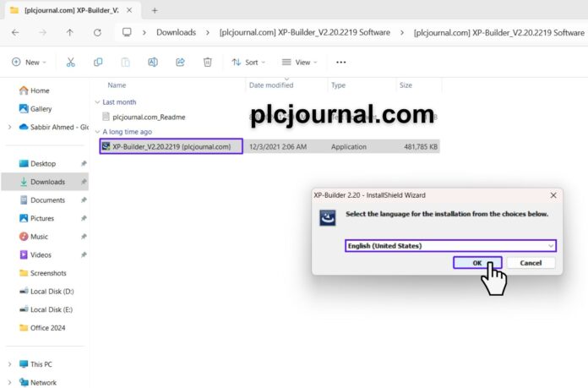Expand the Sabbir Ahmed OneDrive node
This screenshot has height=388, width=588.
point(10,127)
